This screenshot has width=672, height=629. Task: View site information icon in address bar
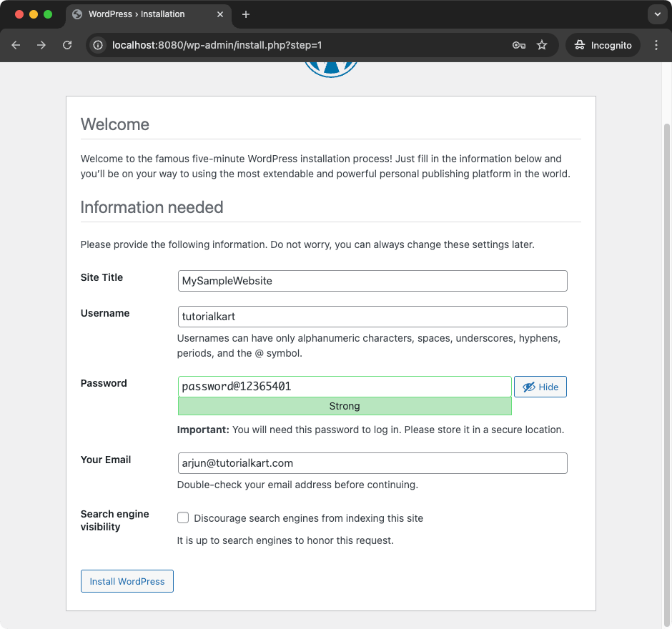tap(98, 45)
